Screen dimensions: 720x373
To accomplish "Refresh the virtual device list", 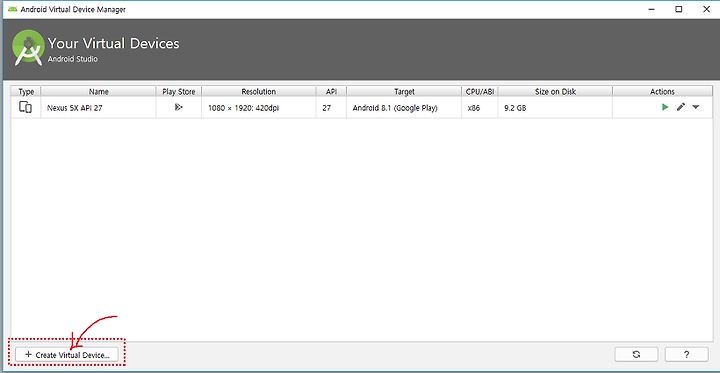I will point(636,354).
